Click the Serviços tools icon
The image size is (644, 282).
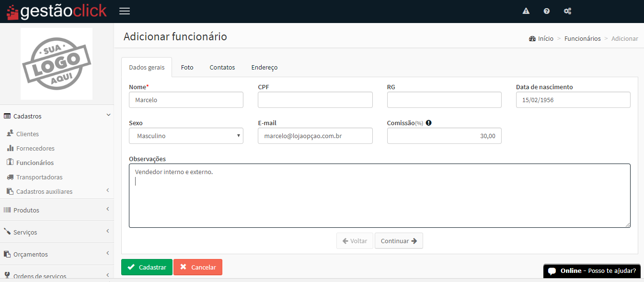tap(7, 232)
